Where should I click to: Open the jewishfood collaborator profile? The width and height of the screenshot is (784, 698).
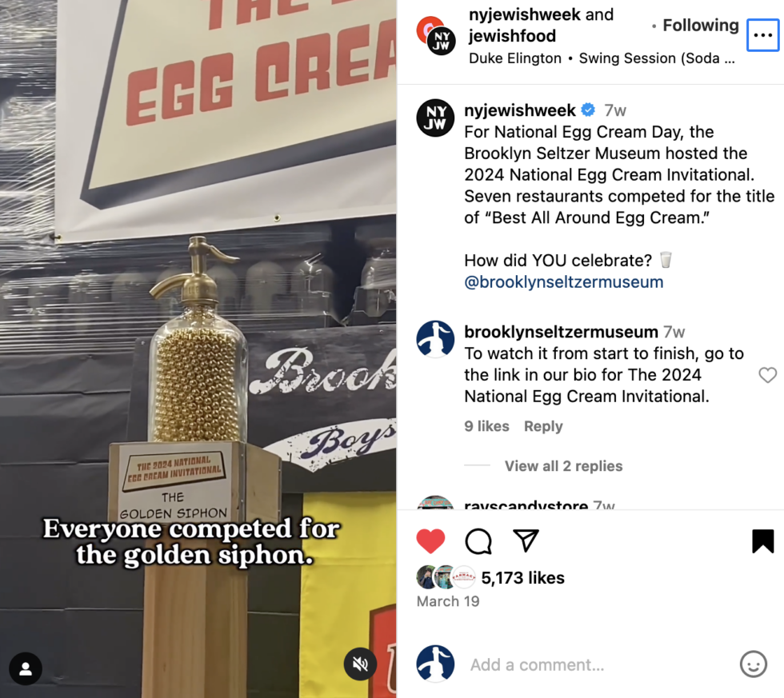tap(512, 36)
